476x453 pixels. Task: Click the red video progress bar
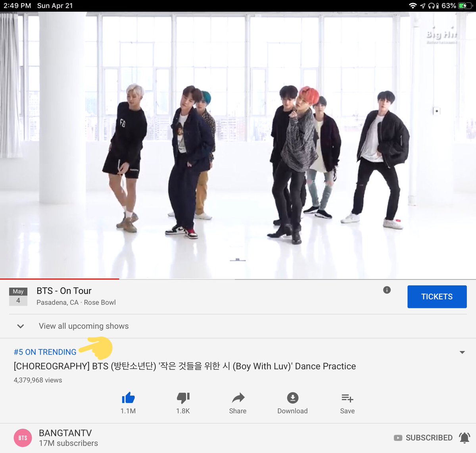[59, 279]
